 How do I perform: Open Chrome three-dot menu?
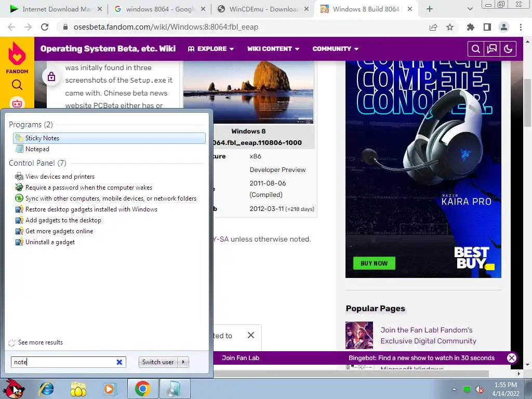521,27
